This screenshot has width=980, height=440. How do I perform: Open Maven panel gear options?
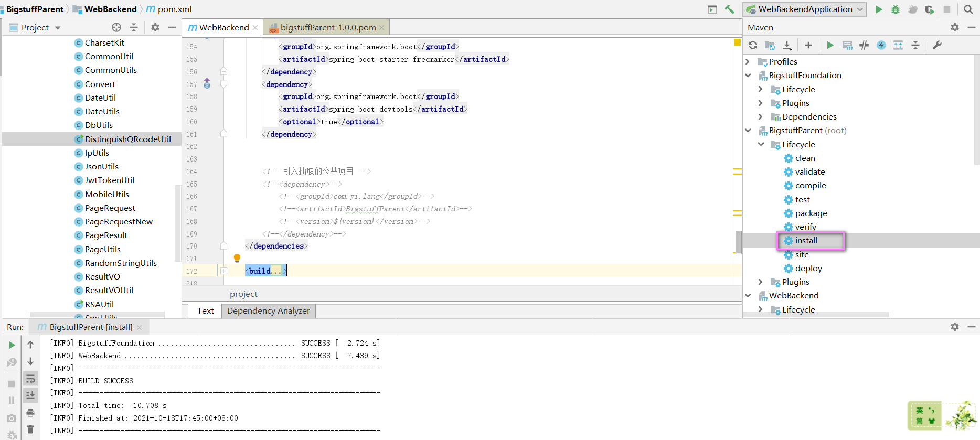click(x=955, y=27)
